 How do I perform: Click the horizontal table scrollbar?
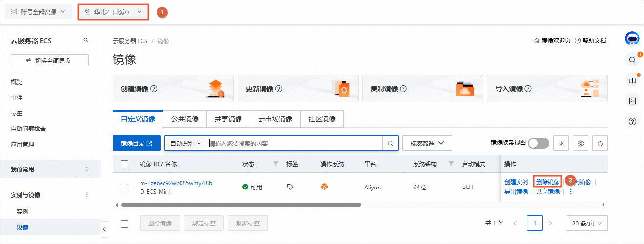click(241, 205)
